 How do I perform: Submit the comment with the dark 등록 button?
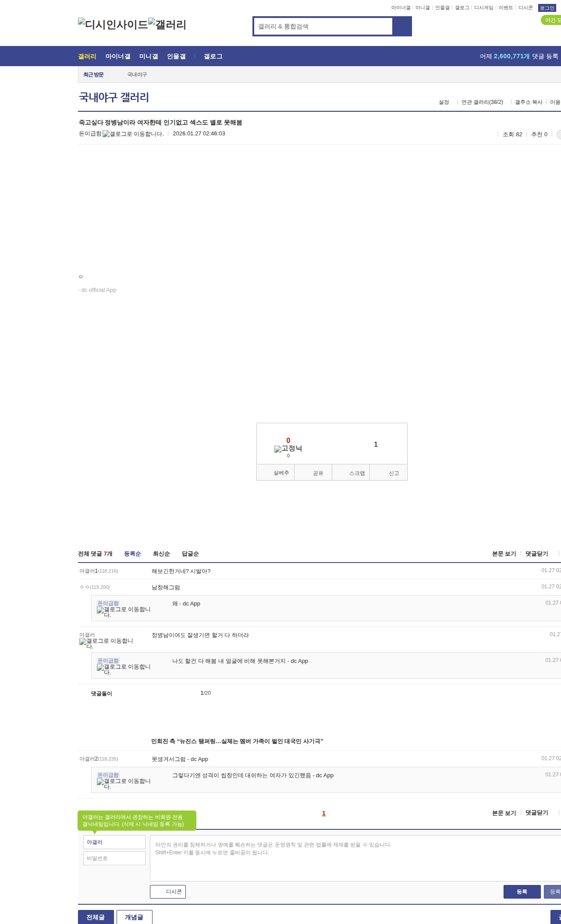522,892
